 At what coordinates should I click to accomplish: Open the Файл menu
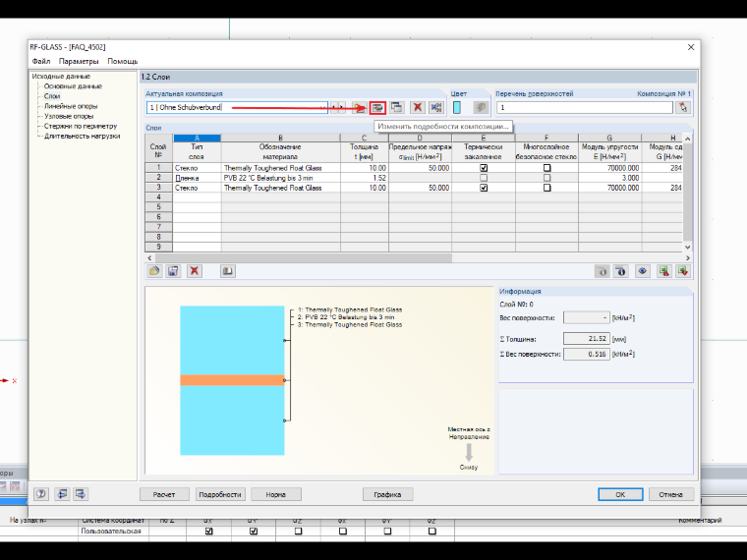41,61
